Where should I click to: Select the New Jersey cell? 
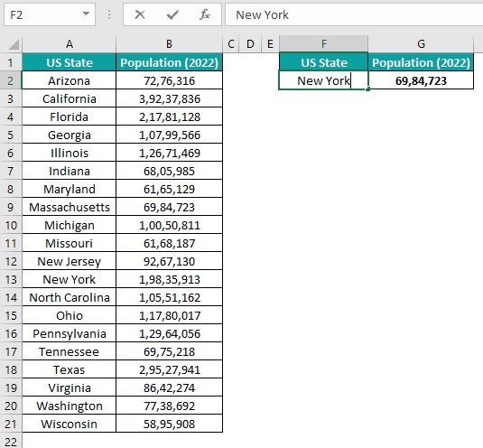click(70, 261)
